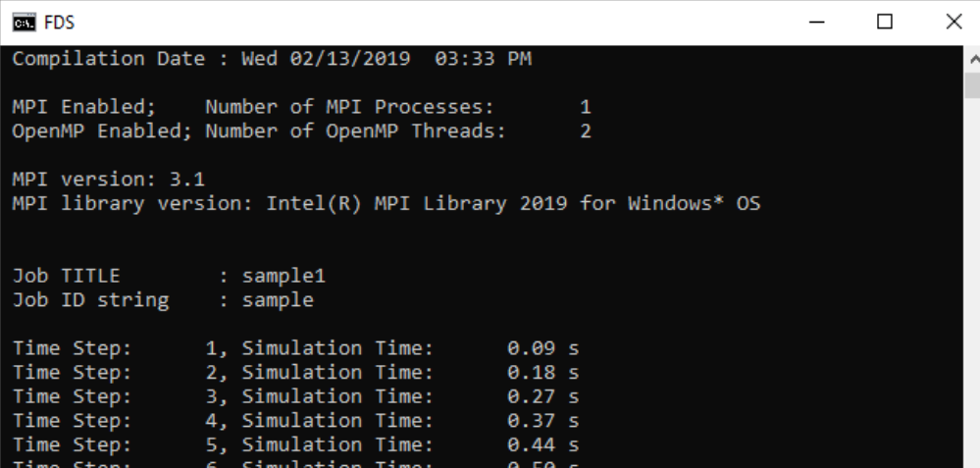Maximize the FDS console window
Viewport: 980px width, 468px height.
pos(885,23)
